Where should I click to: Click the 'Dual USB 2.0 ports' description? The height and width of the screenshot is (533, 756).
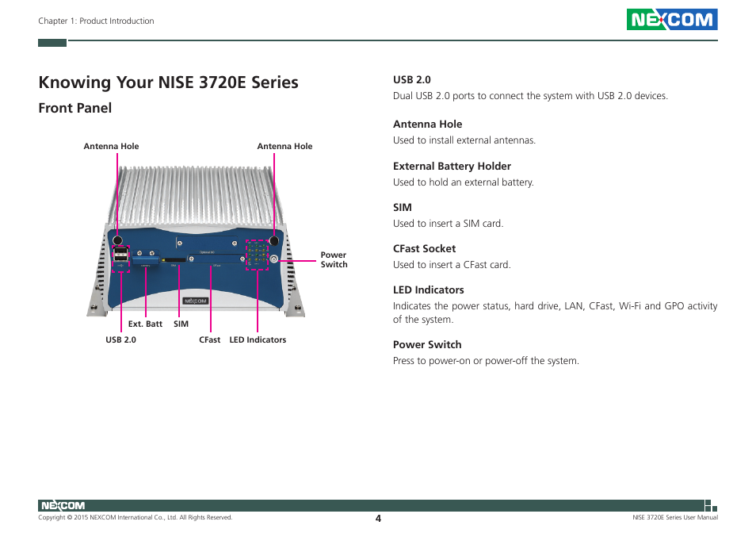(x=530, y=95)
